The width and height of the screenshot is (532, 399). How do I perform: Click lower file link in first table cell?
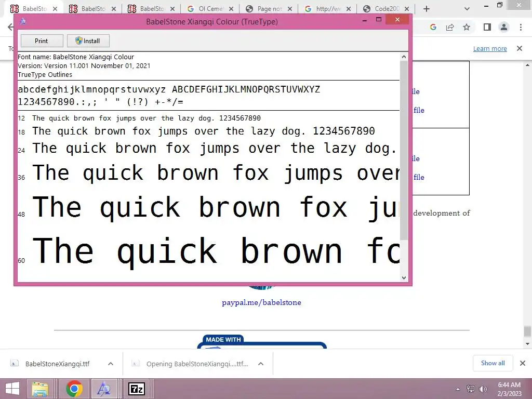419,110
